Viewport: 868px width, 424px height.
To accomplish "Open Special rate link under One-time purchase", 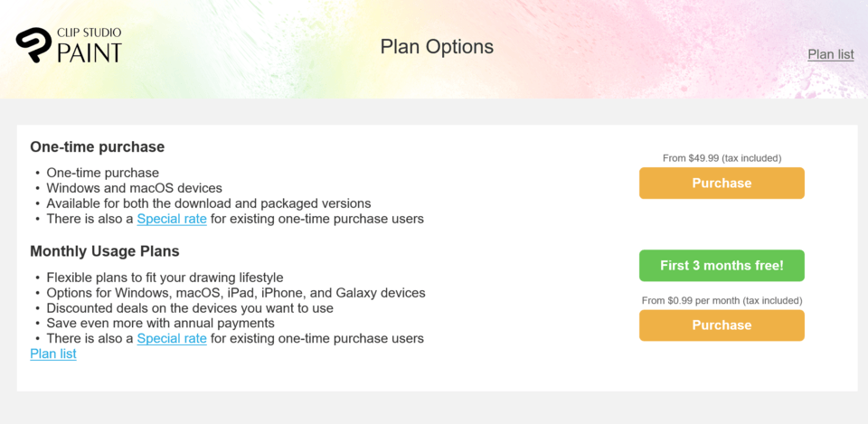I will click(x=172, y=219).
